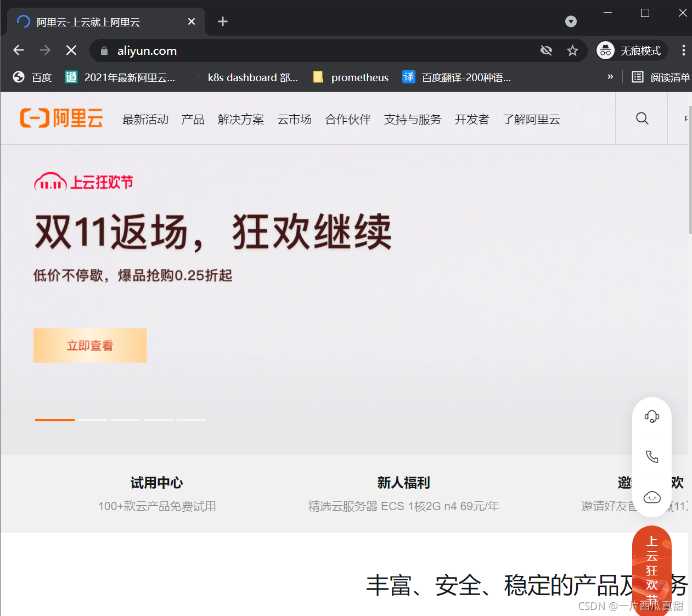Open the 百度翻译 bookmark
Image resolution: width=692 pixels, height=616 pixels.
[457, 77]
